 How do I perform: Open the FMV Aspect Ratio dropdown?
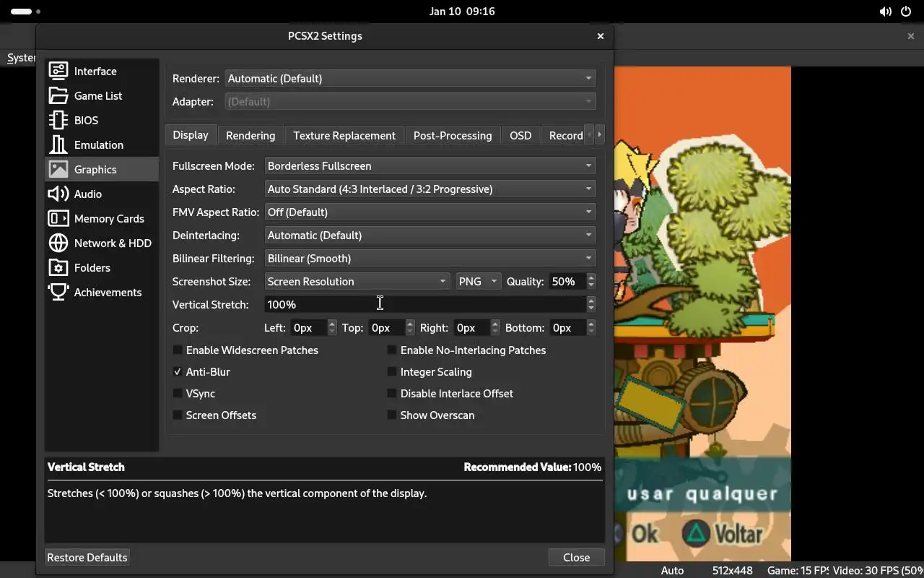[x=430, y=212]
